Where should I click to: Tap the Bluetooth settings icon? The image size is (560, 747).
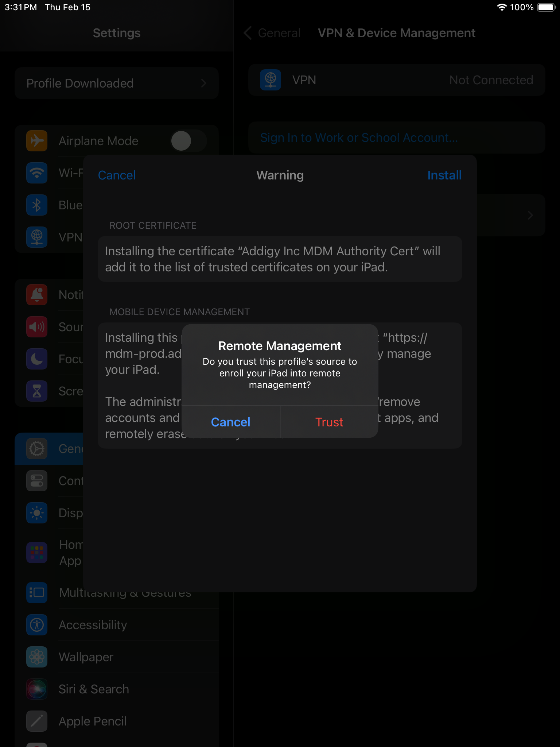pos(37,205)
